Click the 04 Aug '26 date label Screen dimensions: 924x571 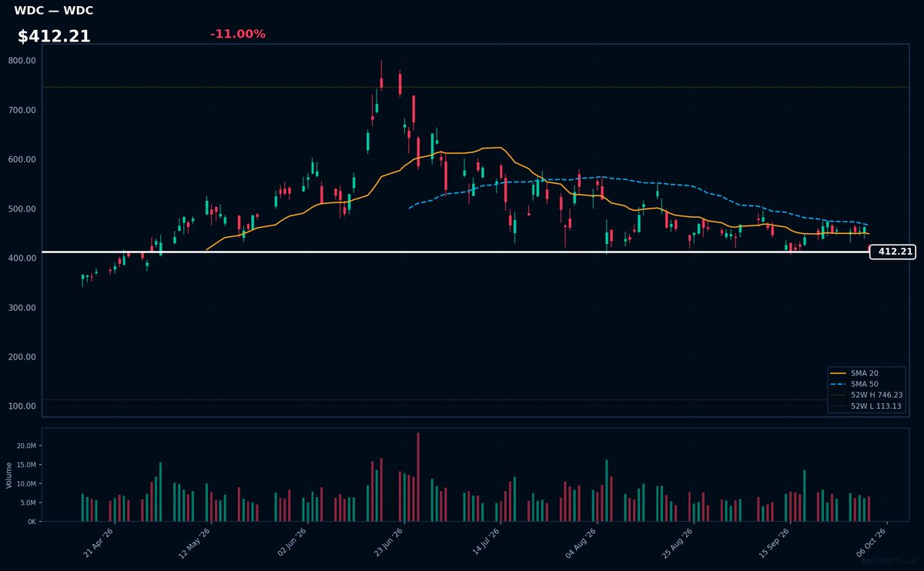tap(581, 542)
